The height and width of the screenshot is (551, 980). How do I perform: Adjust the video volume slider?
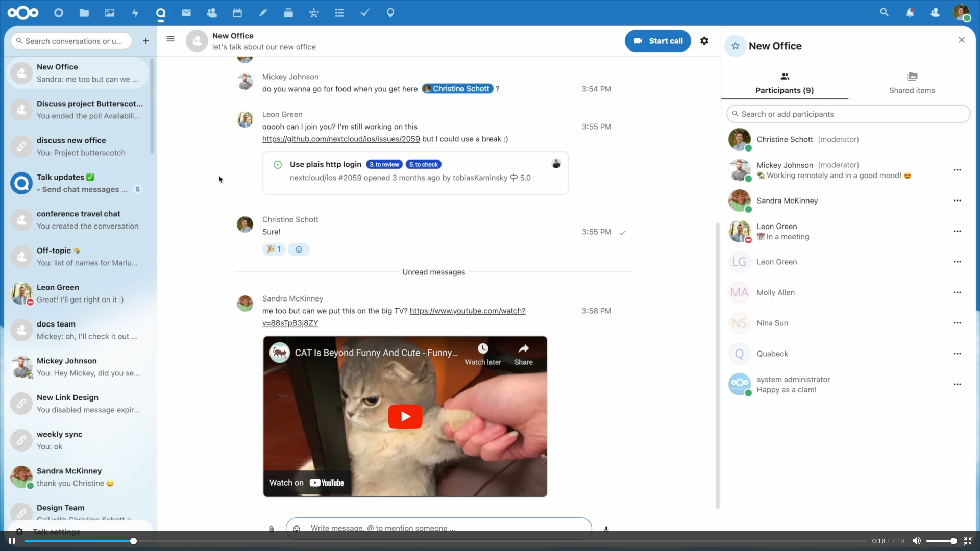point(941,541)
